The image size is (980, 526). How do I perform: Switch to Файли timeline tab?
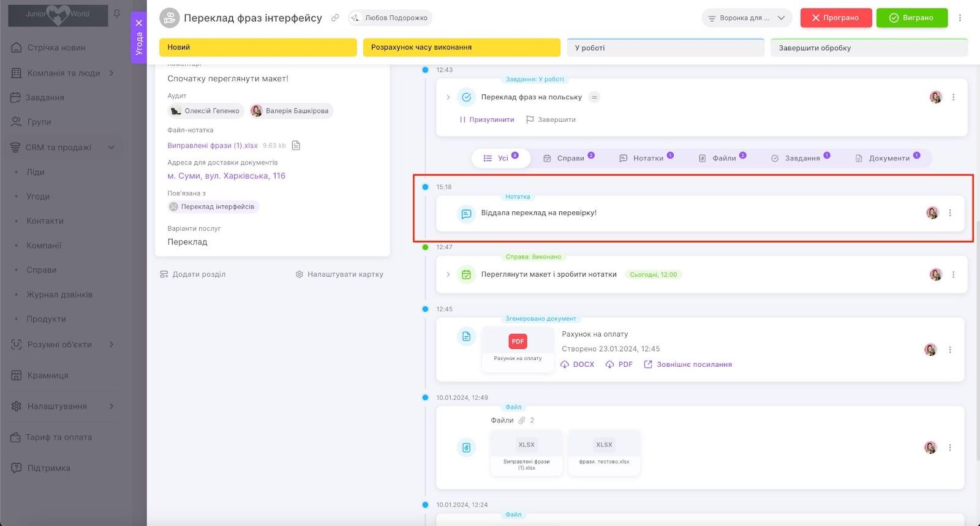(x=722, y=158)
